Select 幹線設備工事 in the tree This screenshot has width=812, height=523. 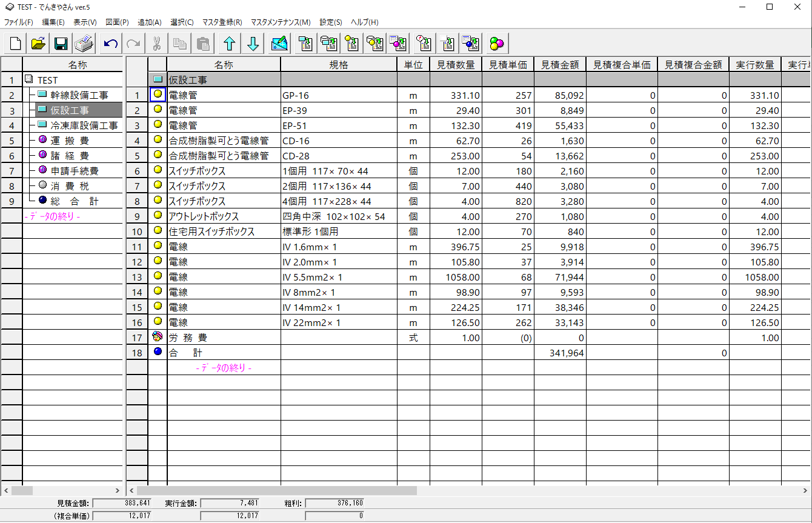[79, 95]
